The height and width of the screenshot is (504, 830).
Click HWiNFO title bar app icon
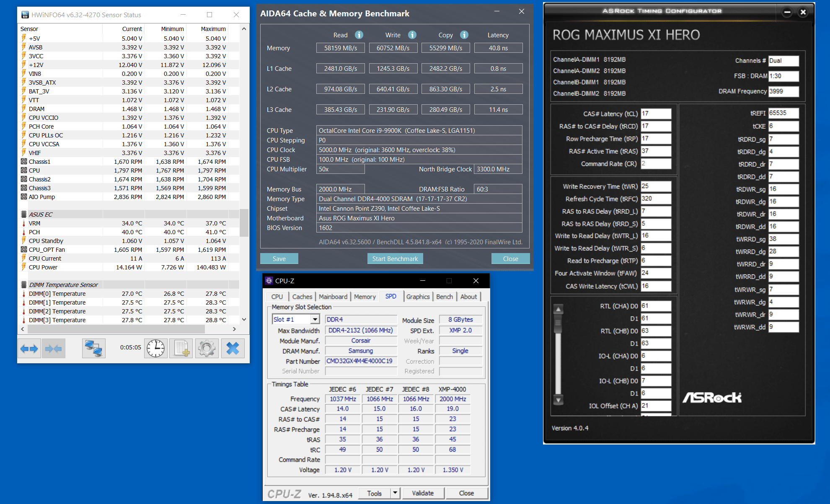pyautogui.click(x=25, y=15)
